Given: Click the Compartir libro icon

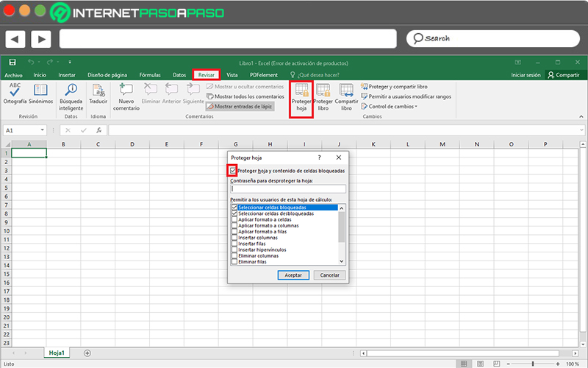Looking at the screenshot, I should click(x=346, y=98).
